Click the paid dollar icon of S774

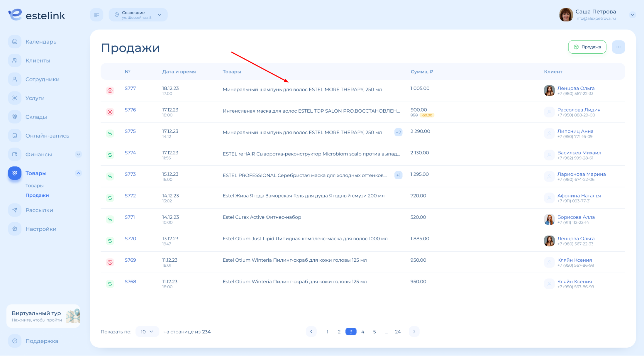click(x=110, y=155)
